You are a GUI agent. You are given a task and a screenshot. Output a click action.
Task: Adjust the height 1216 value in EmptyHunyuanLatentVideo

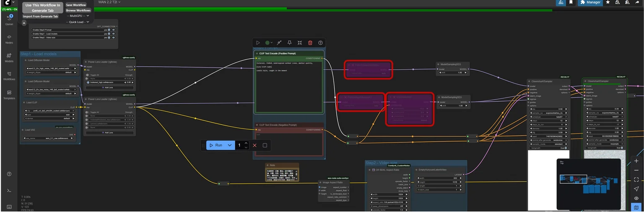point(440,182)
